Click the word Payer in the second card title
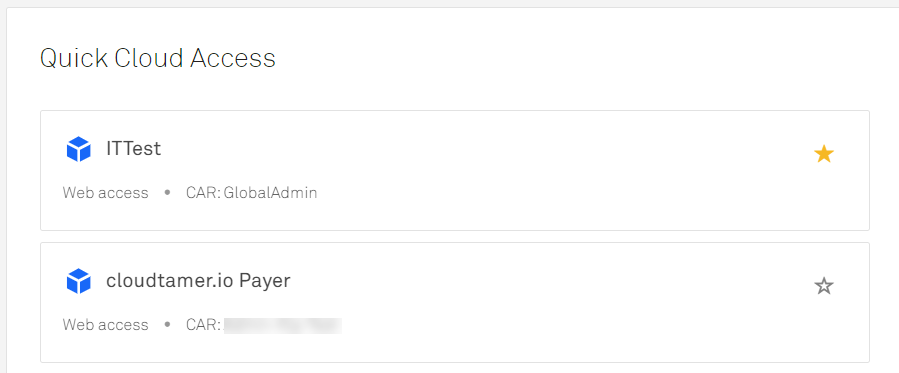 265,282
